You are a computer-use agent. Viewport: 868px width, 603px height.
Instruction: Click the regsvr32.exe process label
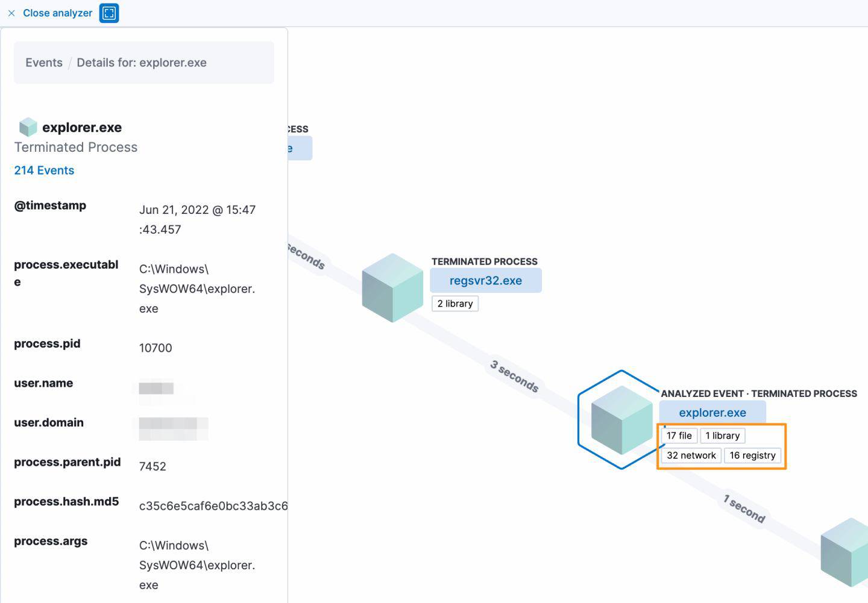pyautogui.click(x=485, y=281)
